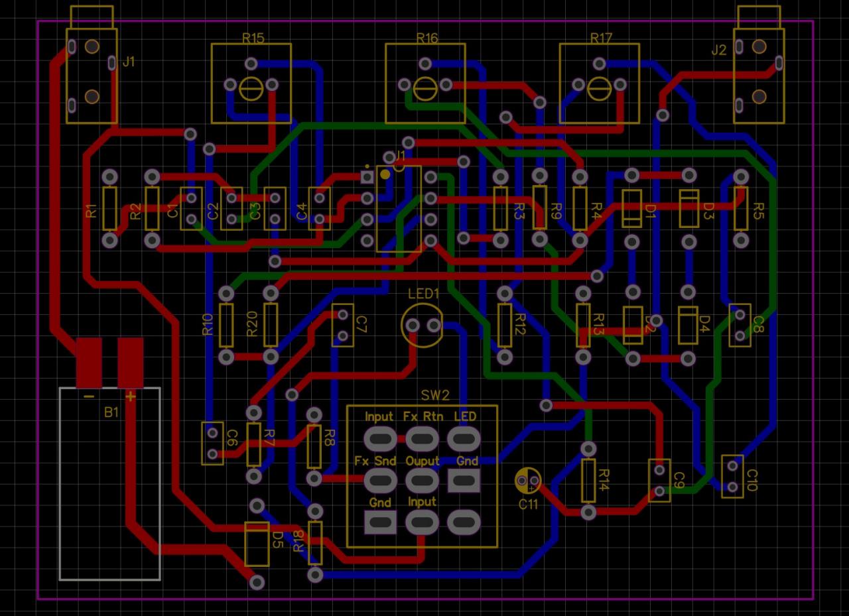Select the 8-pin DIP chip footprint
The width and height of the screenshot is (849, 616).
click(x=399, y=209)
